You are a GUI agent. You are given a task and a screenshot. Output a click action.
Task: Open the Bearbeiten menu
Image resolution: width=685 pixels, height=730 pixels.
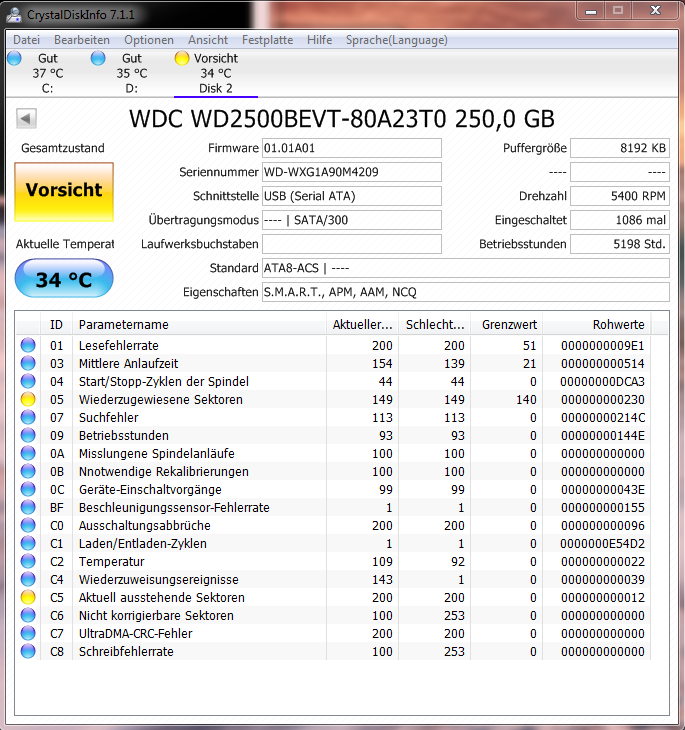[x=82, y=40]
